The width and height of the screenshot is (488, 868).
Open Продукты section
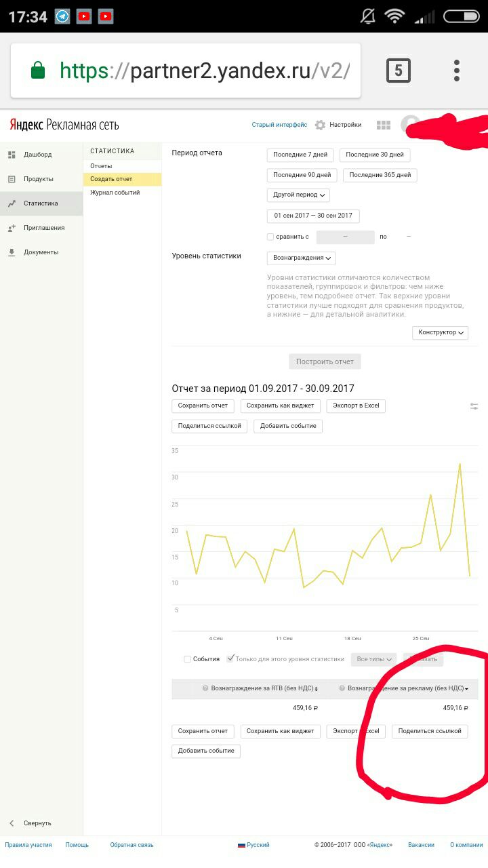[39, 179]
